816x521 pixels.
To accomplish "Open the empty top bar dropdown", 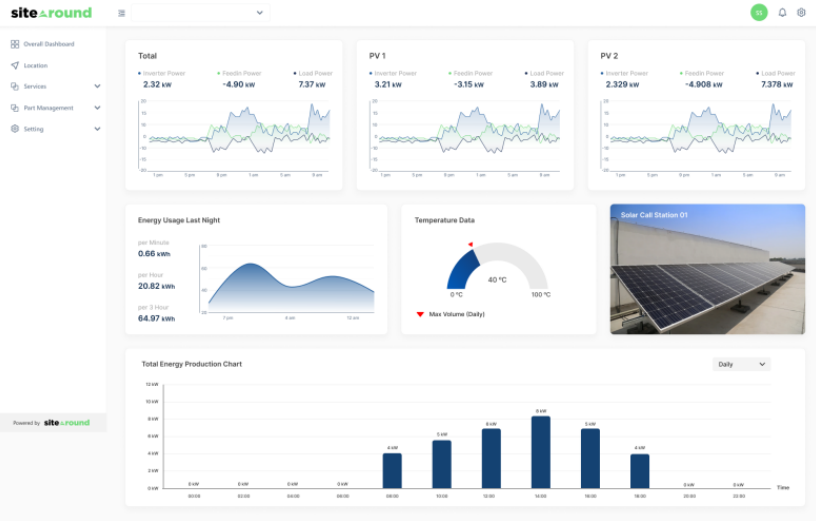I will [200, 13].
